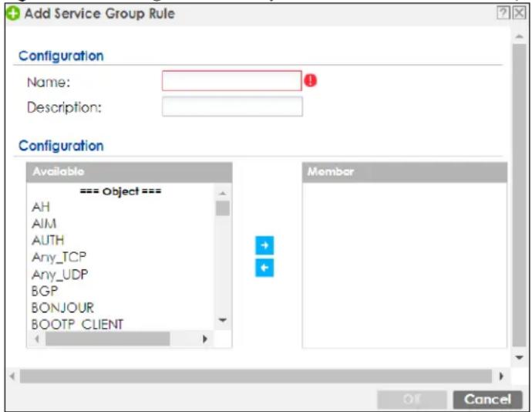Select AH in the Available list
532x412 pixels.
[x=41, y=207]
